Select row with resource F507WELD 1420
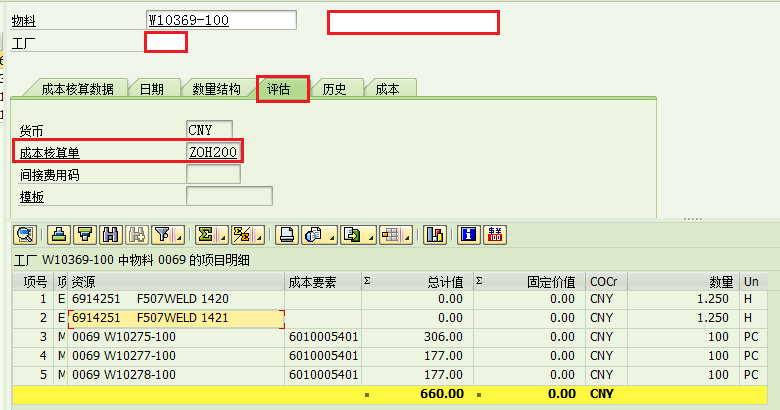Image resolution: width=780 pixels, height=410 pixels. tap(177, 299)
